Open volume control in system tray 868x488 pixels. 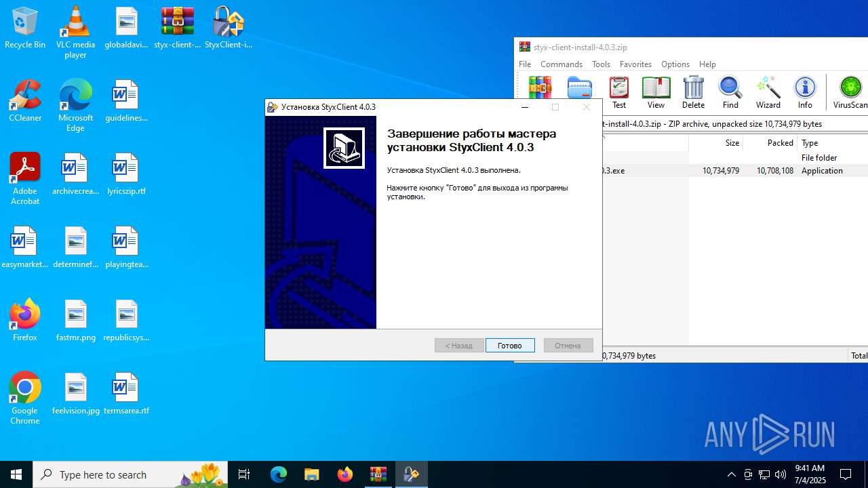coord(781,474)
